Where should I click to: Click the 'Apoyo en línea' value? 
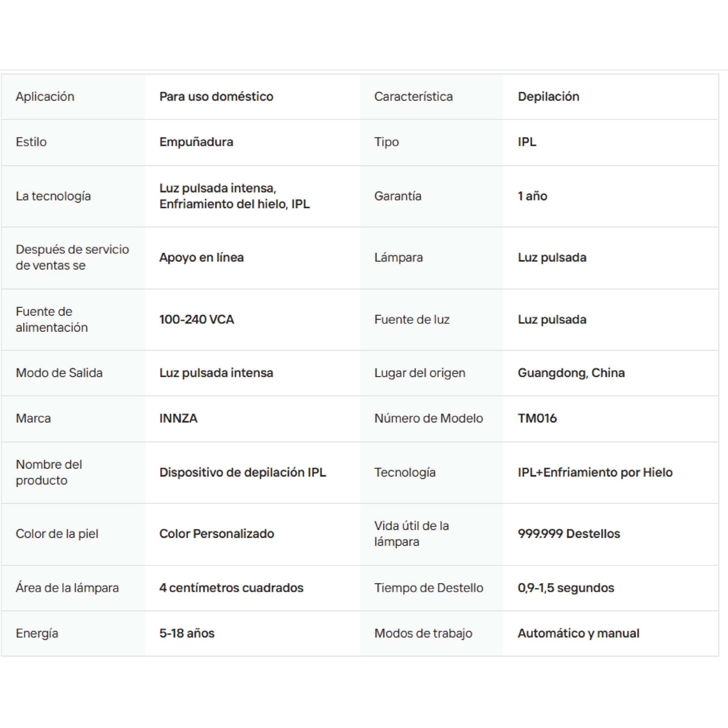click(201, 258)
